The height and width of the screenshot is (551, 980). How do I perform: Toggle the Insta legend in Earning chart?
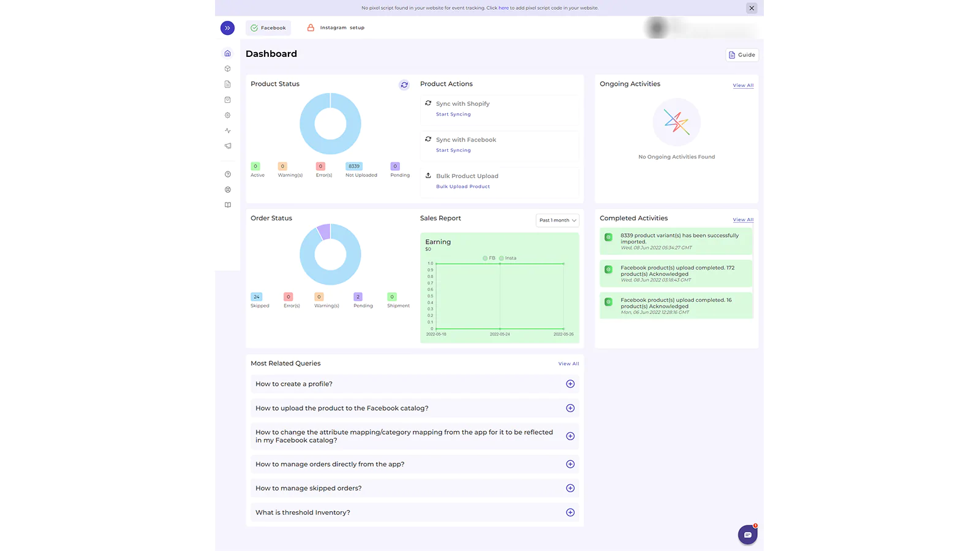pos(508,258)
